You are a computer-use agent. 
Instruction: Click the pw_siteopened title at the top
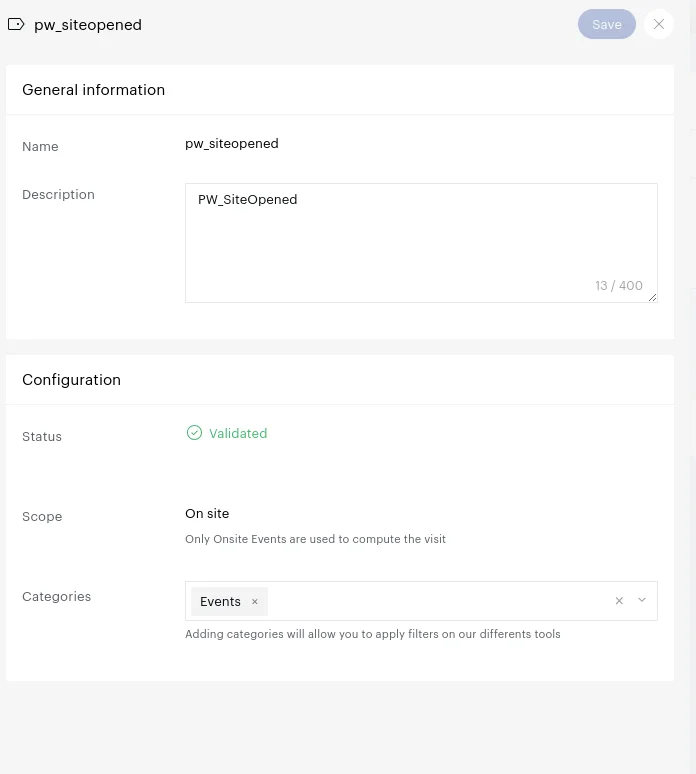click(x=88, y=25)
